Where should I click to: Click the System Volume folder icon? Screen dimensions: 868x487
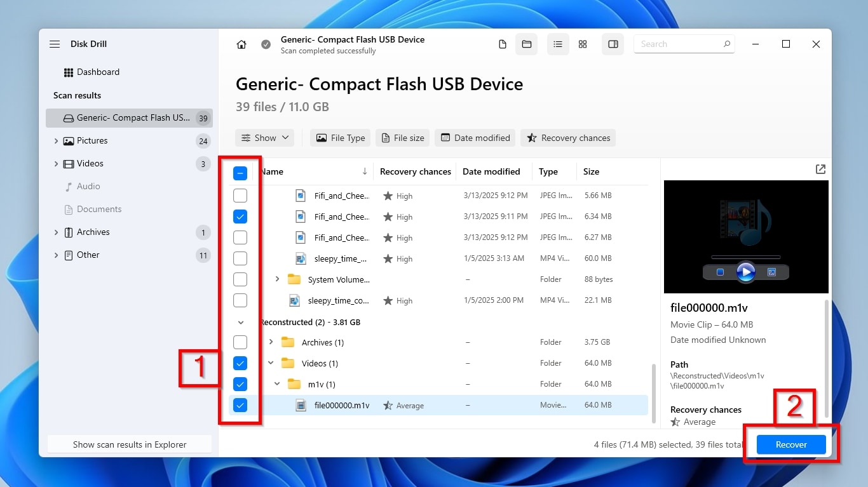point(294,279)
